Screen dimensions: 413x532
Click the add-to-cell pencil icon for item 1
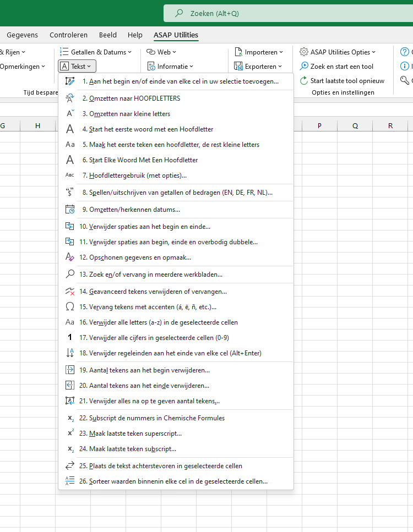(69, 81)
